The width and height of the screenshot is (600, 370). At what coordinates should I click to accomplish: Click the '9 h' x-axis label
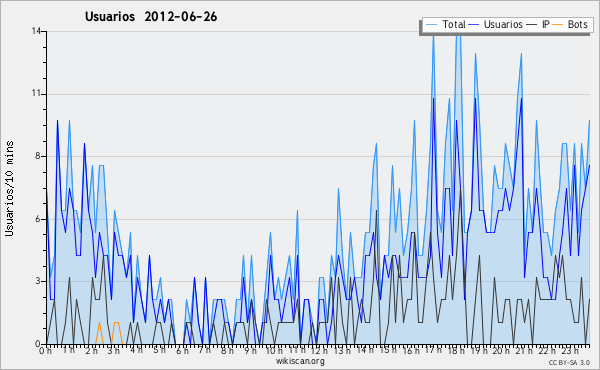click(x=250, y=350)
